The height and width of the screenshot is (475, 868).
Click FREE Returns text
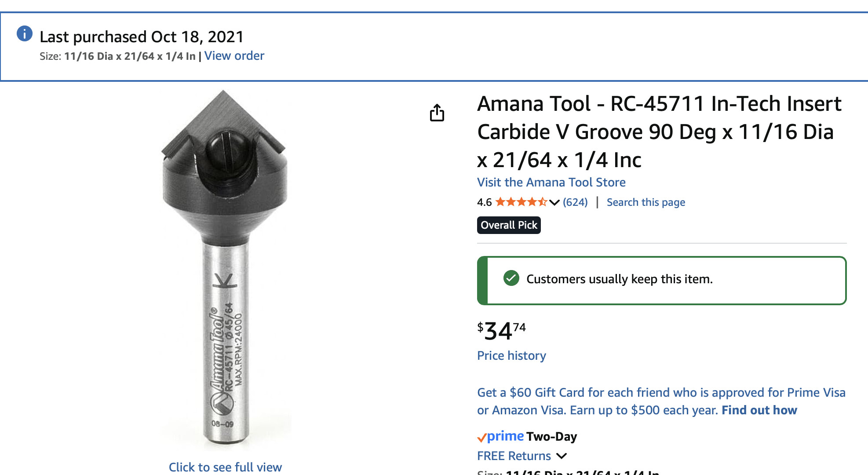(514, 456)
